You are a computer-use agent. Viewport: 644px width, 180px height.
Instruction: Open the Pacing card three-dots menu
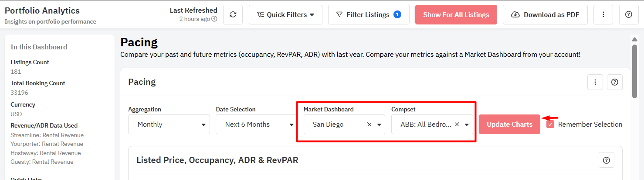click(x=595, y=82)
